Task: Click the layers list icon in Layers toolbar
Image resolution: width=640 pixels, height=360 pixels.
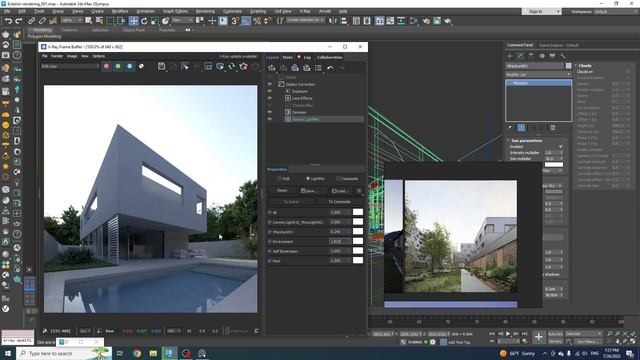Action: [318, 68]
